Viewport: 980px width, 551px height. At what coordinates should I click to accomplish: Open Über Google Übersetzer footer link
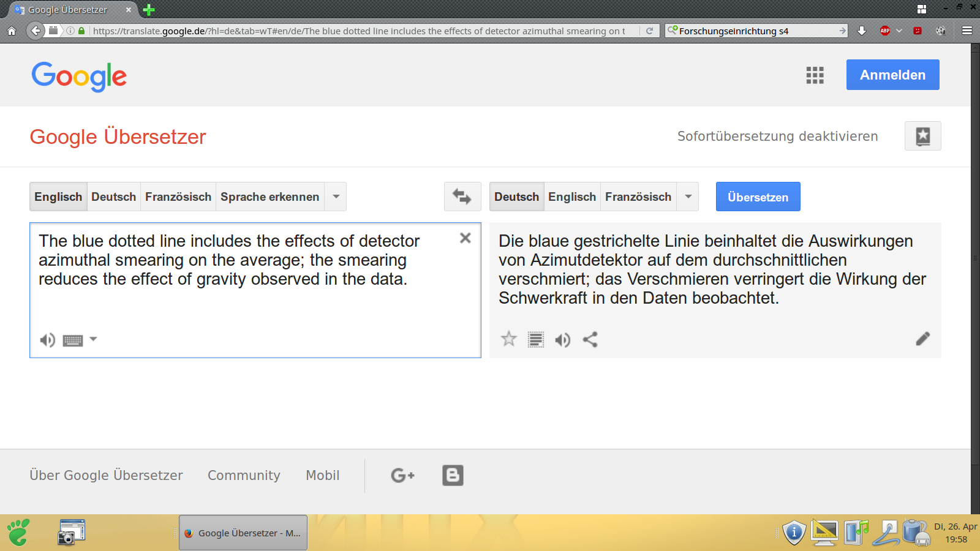click(107, 475)
